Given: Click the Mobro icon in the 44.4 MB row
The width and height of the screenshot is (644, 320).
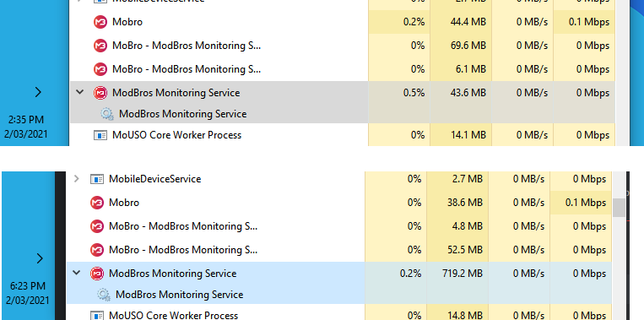Looking at the screenshot, I should tap(100, 22).
